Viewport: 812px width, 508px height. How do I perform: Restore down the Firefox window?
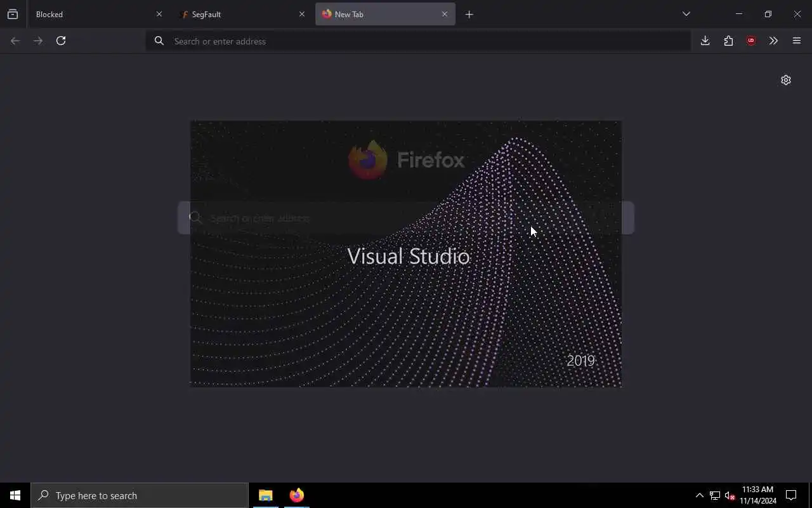click(x=768, y=14)
